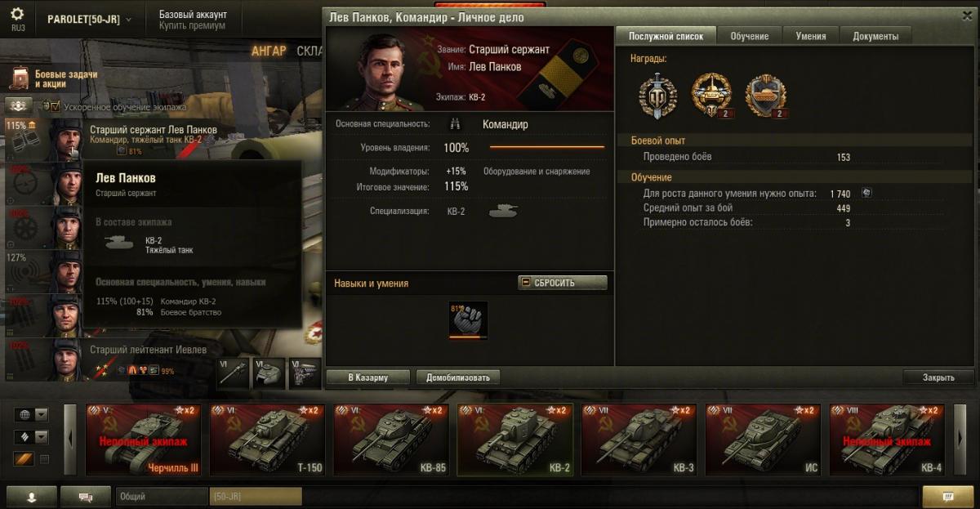Open the battle missions briefcase icon
980x509 pixels.
pos(20,78)
